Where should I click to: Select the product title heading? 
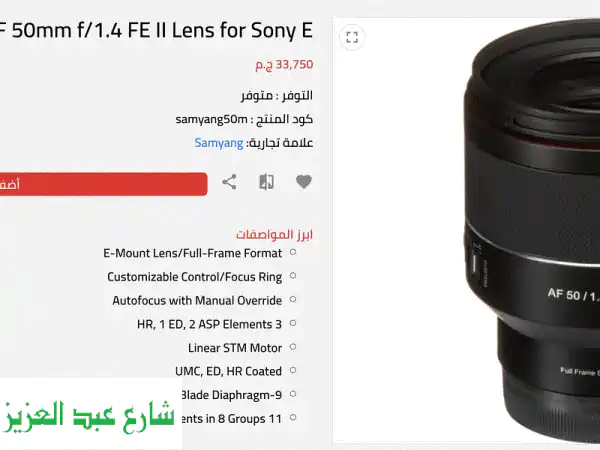pos(157,30)
